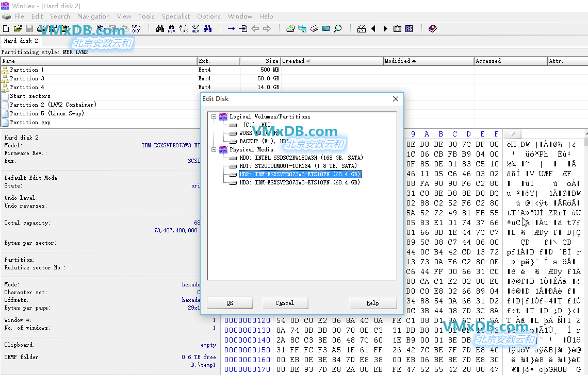The width and height of the screenshot is (588, 375).
Task: Click the Save floppy disk icon
Action: pyautogui.click(x=29, y=28)
